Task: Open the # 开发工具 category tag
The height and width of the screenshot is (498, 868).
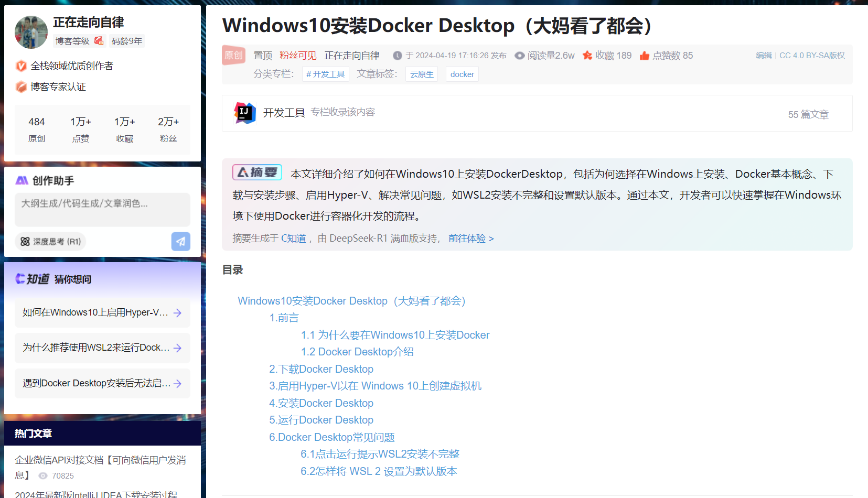Action: (x=326, y=74)
